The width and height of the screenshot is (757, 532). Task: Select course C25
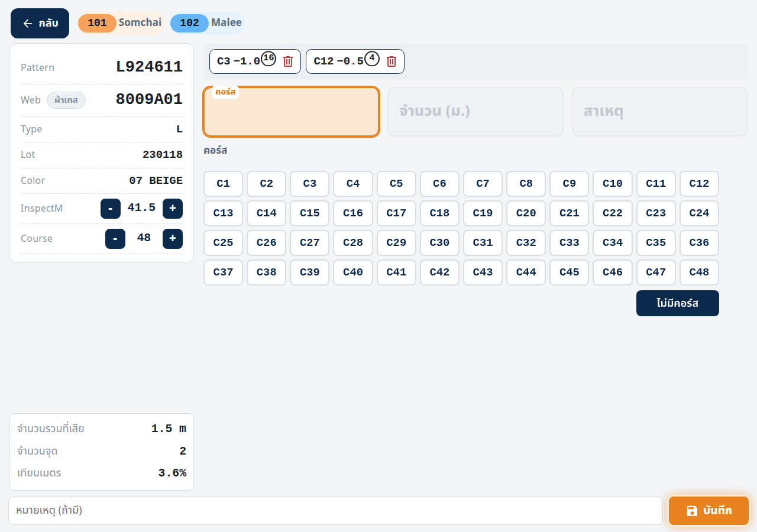pyautogui.click(x=223, y=243)
